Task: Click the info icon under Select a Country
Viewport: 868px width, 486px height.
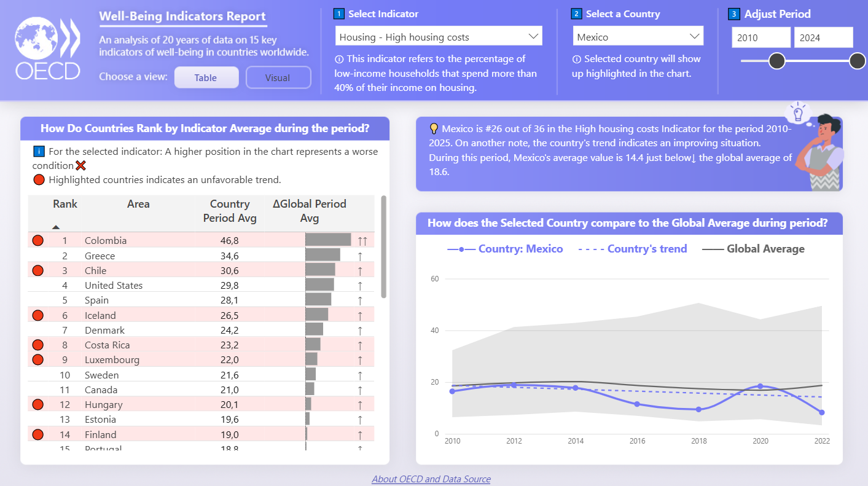Action: pyautogui.click(x=576, y=59)
